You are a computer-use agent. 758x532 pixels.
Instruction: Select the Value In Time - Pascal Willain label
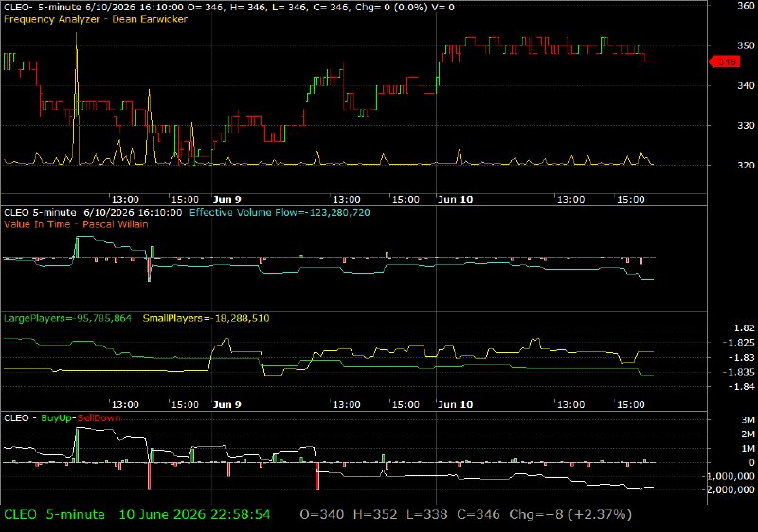tap(76, 224)
